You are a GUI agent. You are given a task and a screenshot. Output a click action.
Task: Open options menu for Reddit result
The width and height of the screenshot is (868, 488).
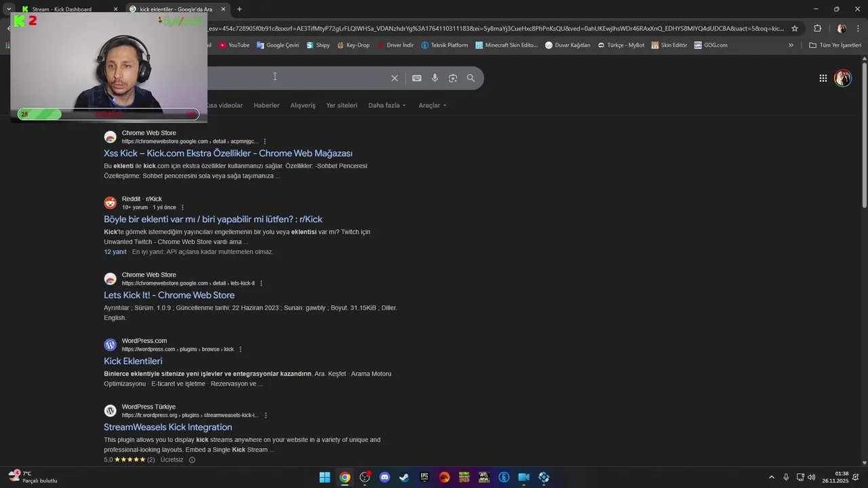(x=182, y=207)
